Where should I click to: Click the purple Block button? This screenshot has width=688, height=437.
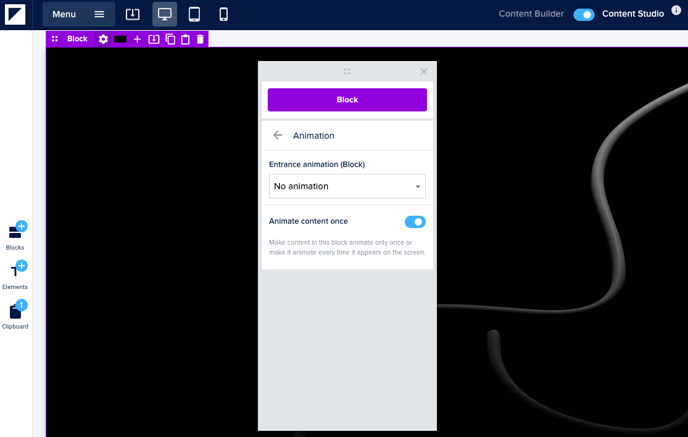347,100
